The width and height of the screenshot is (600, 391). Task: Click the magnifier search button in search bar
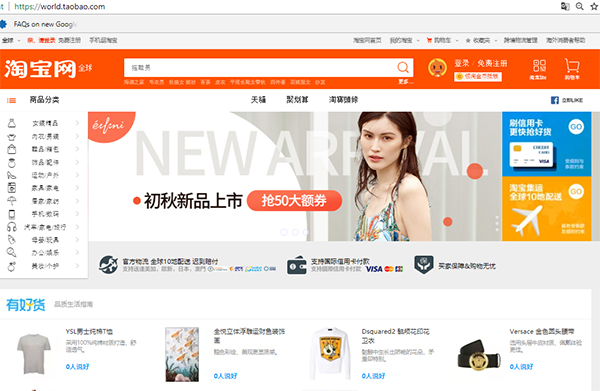pyautogui.click(x=403, y=68)
